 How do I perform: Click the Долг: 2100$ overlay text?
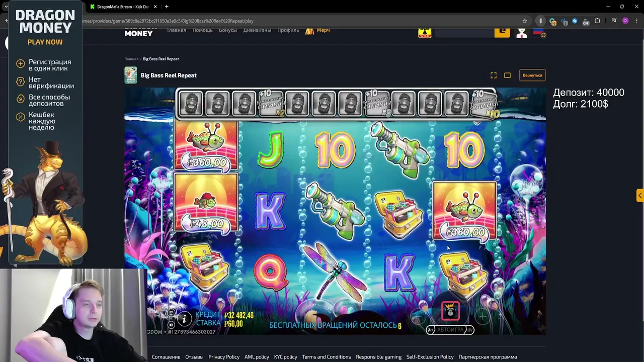coord(581,104)
